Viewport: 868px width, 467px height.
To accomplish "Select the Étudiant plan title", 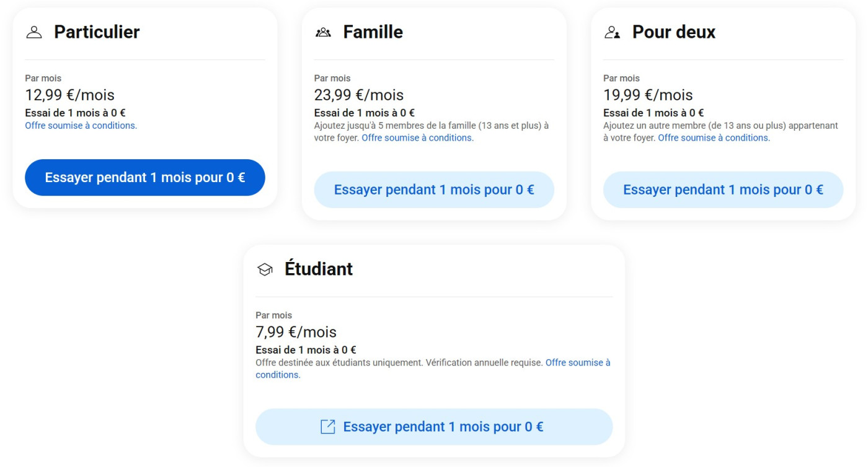I will pyautogui.click(x=319, y=268).
